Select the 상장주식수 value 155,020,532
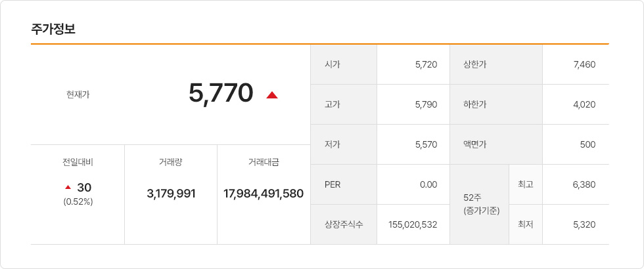The height and width of the screenshot is (269, 644). click(413, 224)
